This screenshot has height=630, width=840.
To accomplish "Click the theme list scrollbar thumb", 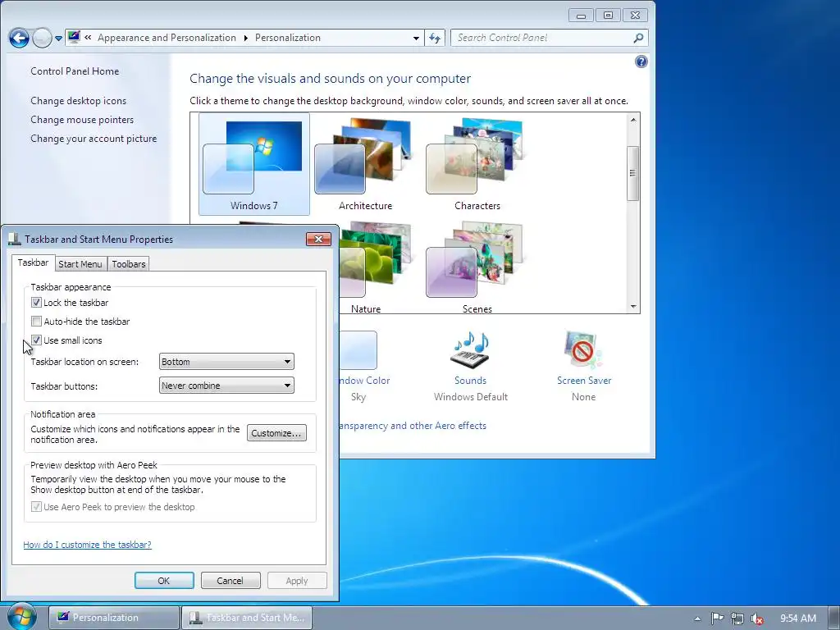I will tap(632, 173).
